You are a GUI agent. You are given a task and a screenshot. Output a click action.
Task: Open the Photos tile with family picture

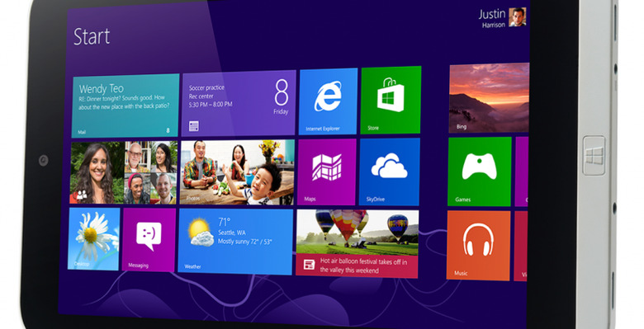pyautogui.click(x=238, y=172)
